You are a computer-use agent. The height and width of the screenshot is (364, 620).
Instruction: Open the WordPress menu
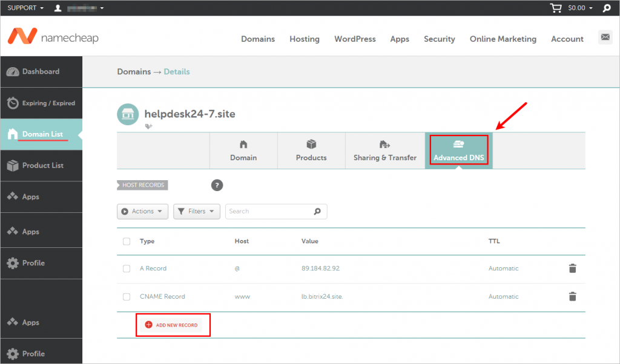click(355, 39)
